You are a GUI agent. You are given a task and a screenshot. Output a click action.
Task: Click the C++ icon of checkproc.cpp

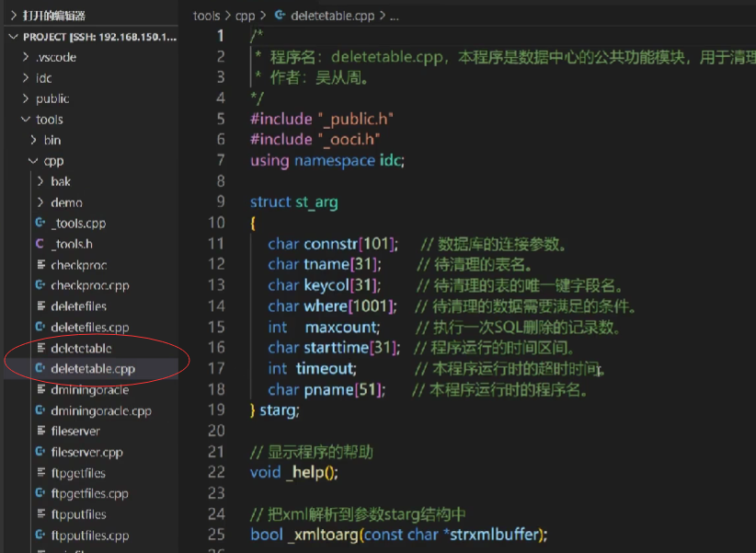[40, 285]
